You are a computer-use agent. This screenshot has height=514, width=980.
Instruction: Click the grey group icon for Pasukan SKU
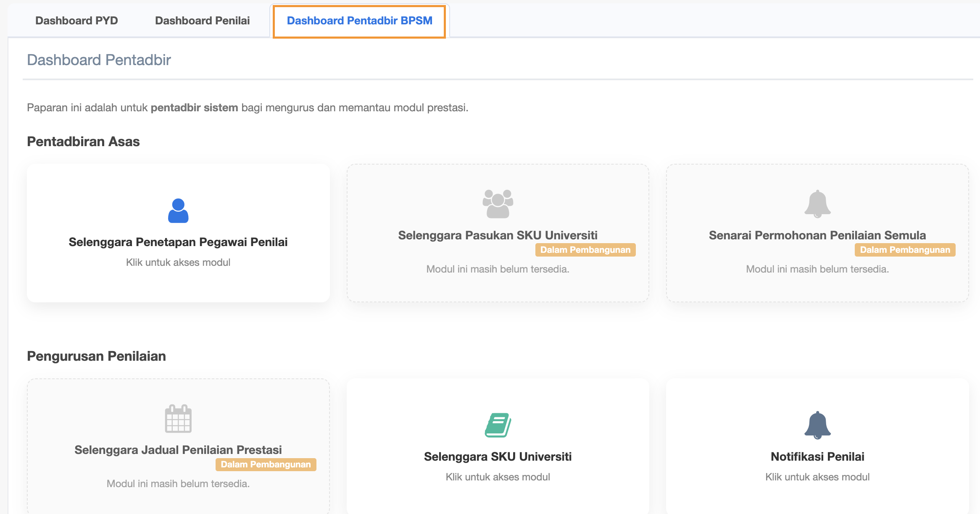[x=498, y=204]
